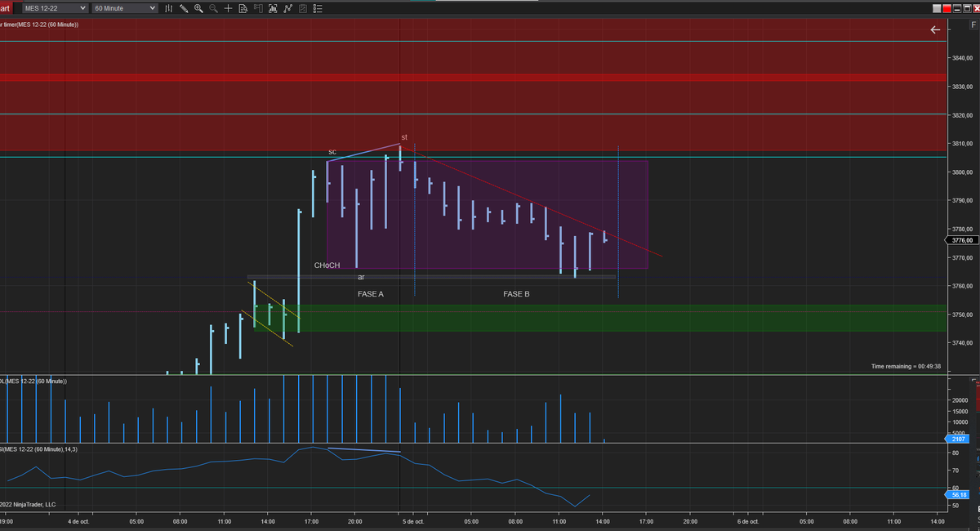The height and width of the screenshot is (531, 980).
Task: Click the current price marker 3776,00
Action: pyautogui.click(x=961, y=240)
